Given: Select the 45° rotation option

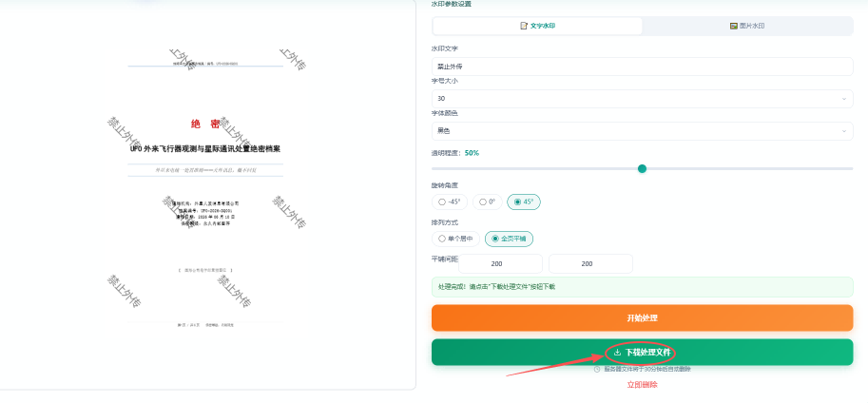Looking at the screenshot, I should click(x=524, y=202).
